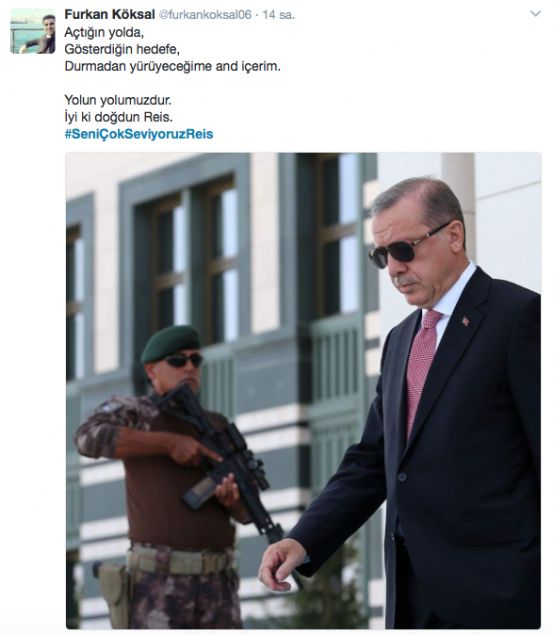
Task: Click the soldier's green beret
Action: [x=170, y=343]
